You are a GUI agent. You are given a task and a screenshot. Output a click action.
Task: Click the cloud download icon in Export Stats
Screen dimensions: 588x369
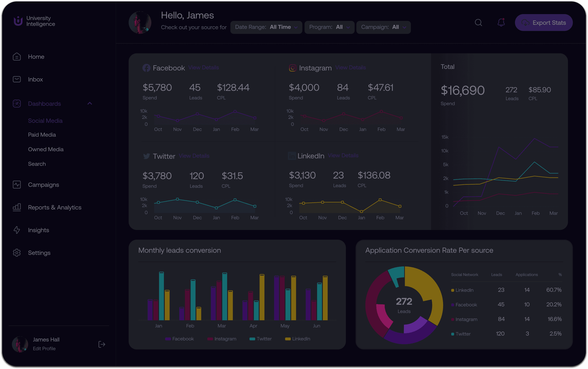point(525,23)
